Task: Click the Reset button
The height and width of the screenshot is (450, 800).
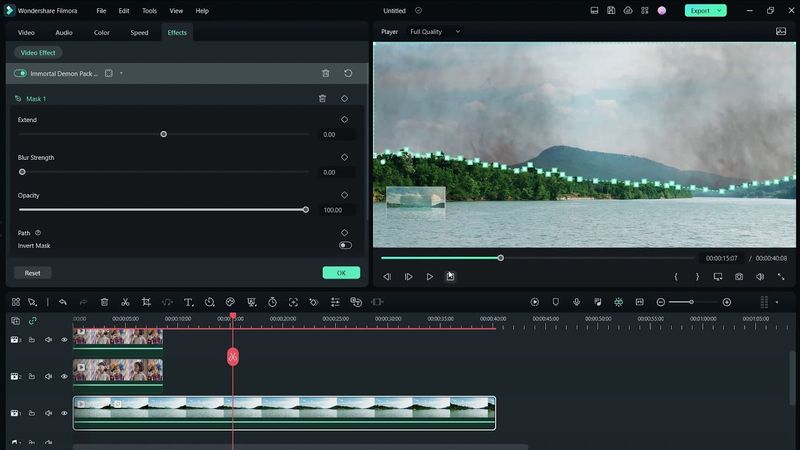Action: 33,273
